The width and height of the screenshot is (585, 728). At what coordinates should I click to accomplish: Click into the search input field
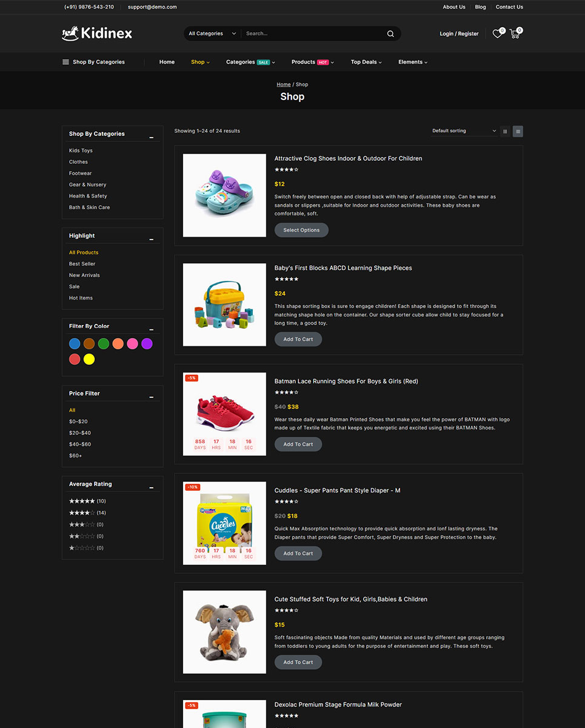312,34
